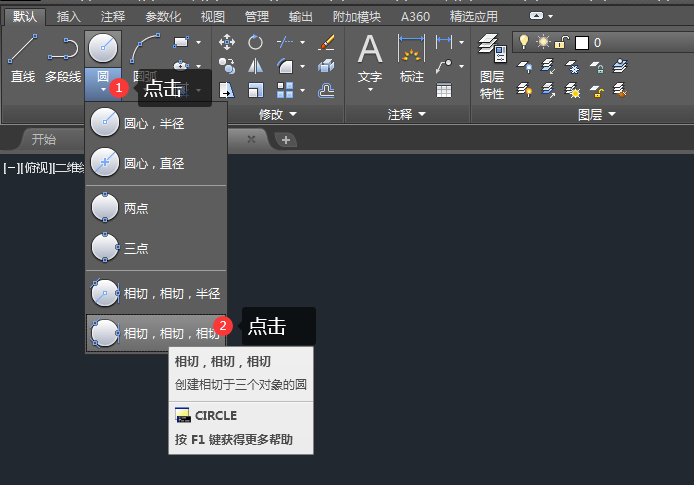Select the Leader tool icon
Viewport: 694px width, 485px height.
[444, 66]
